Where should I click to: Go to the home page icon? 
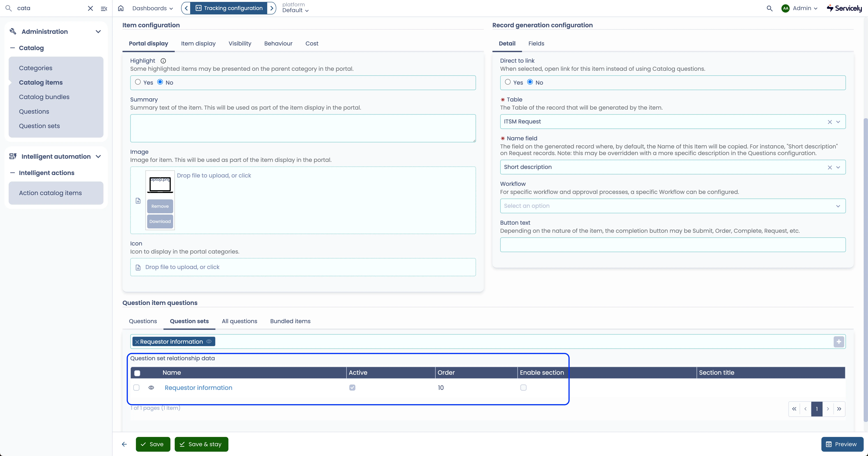coord(121,8)
